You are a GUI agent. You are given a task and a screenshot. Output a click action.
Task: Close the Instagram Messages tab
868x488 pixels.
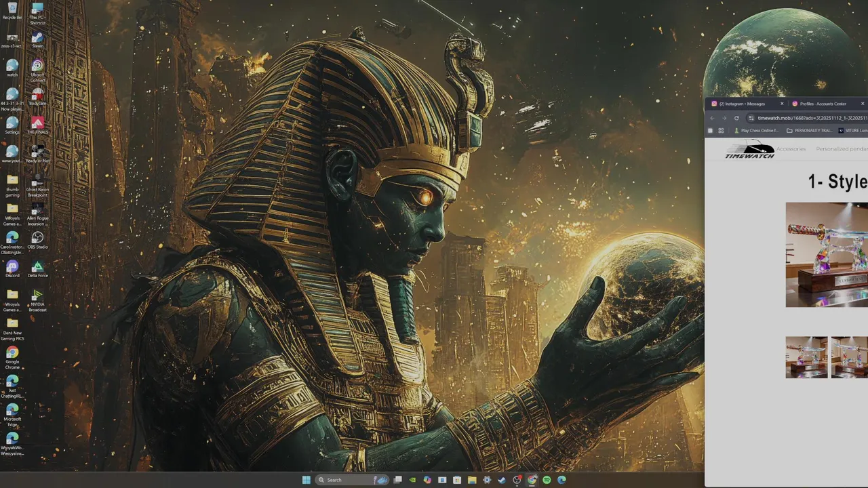pyautogui.click(x=782, y=104)
